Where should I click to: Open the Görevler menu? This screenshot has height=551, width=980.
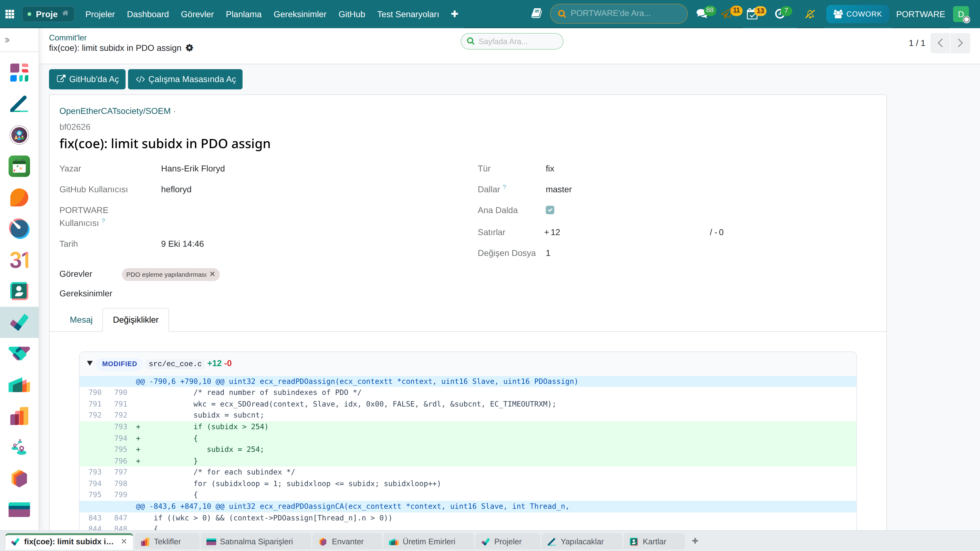pos(197,14)
